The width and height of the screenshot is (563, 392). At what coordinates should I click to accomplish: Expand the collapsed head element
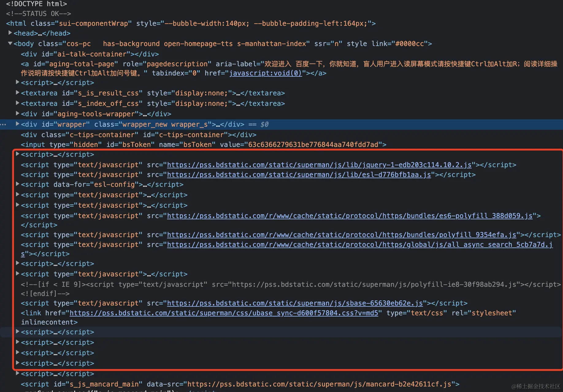pos(10,33)
